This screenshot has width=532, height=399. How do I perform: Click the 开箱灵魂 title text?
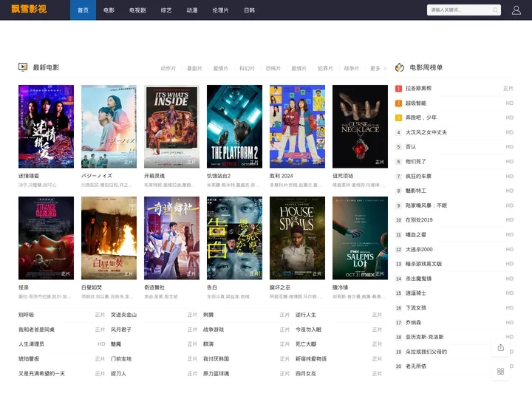(154, 176)
